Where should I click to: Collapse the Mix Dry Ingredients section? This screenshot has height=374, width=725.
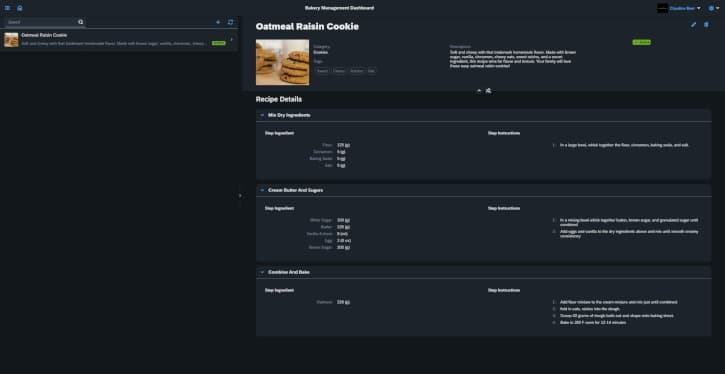(x=262, y=115)
